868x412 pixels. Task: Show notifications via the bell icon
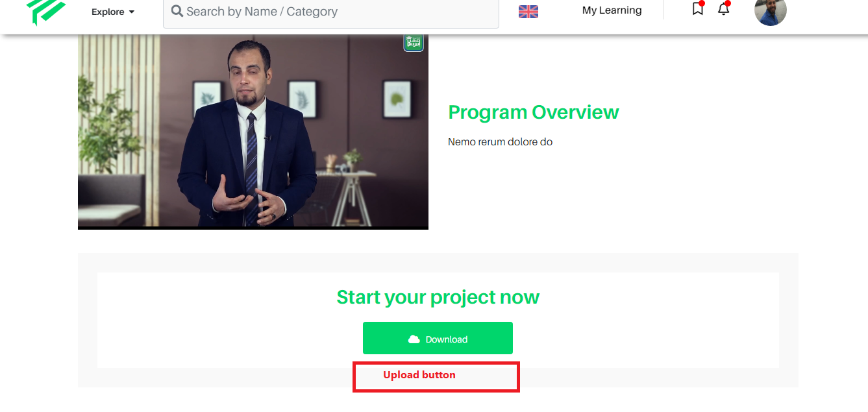point(723,8)
